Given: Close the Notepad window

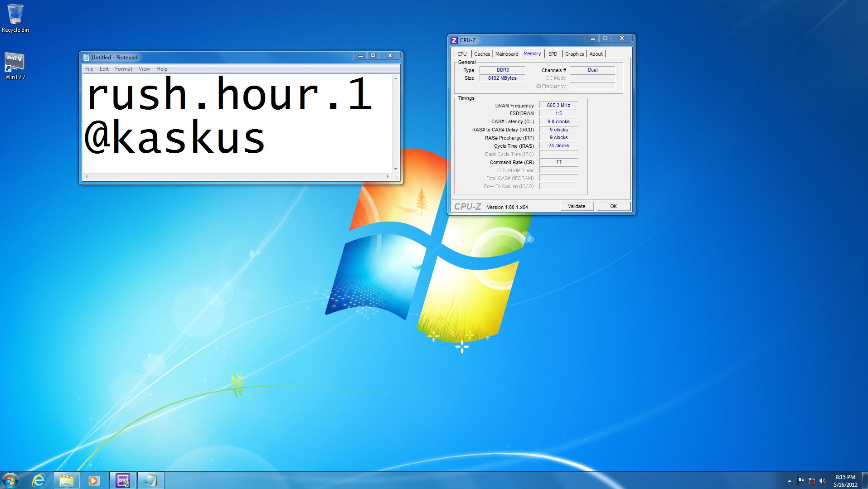Looking at the screenshot, I should [x=390, y=56].
